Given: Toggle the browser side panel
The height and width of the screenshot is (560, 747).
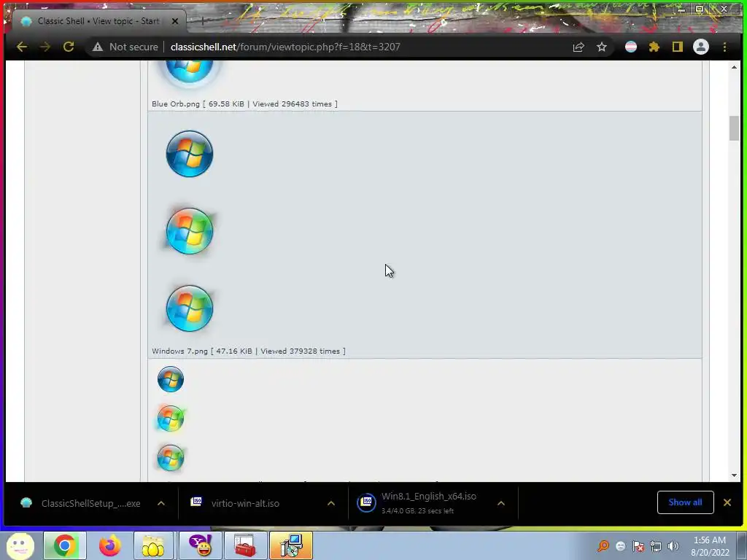Looking at the screenshot, I should [x=678, y=47].
